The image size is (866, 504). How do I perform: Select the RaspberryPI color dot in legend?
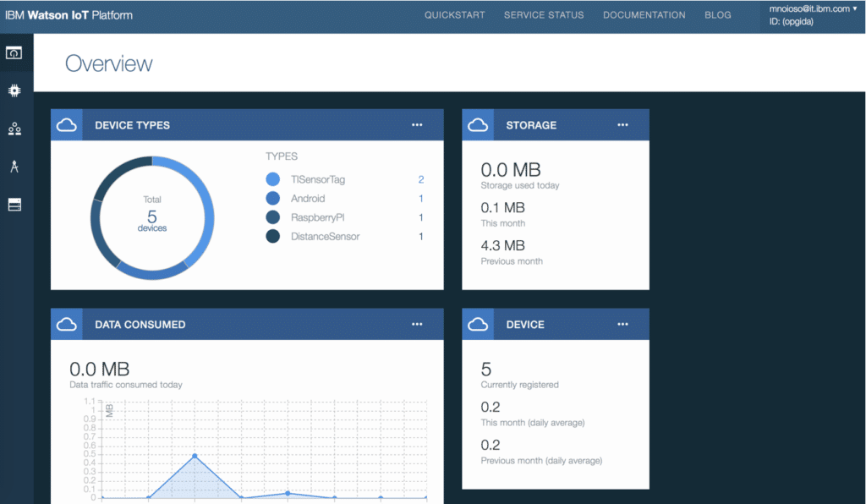pos(273,217)
